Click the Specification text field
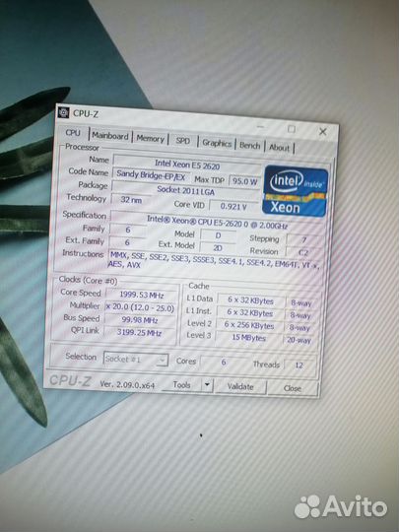 [217, 222]
